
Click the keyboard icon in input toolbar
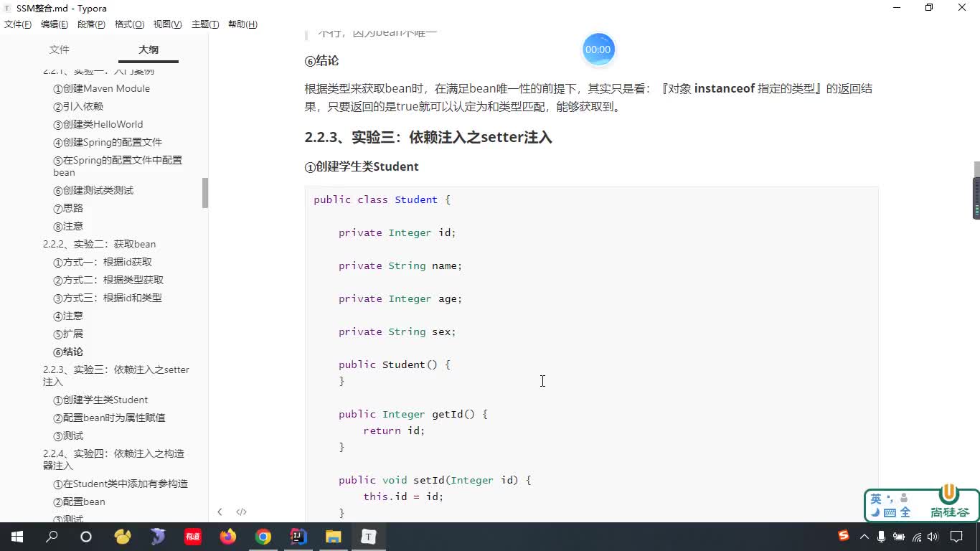pos(890,512)
